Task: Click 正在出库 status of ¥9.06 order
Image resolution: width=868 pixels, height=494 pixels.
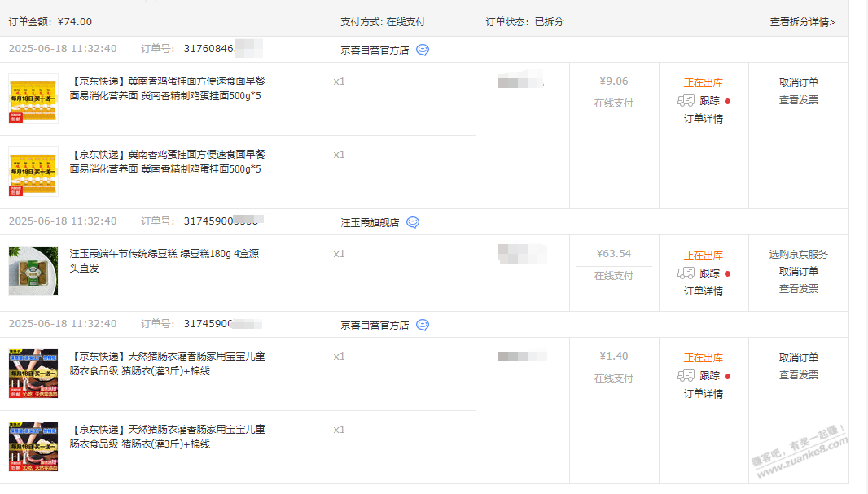Action: tap(703, 83)
